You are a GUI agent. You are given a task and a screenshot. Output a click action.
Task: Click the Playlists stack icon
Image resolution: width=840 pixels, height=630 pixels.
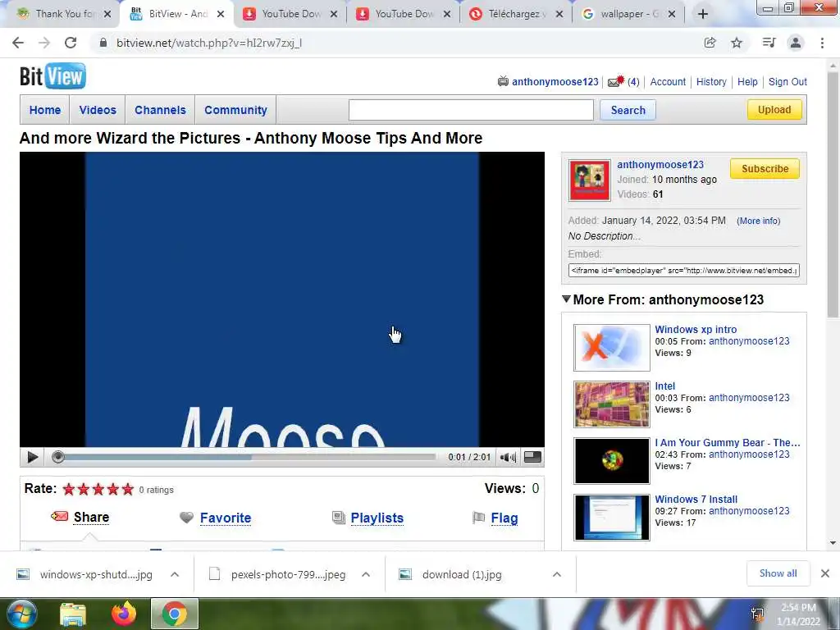(x=339, y=518)
